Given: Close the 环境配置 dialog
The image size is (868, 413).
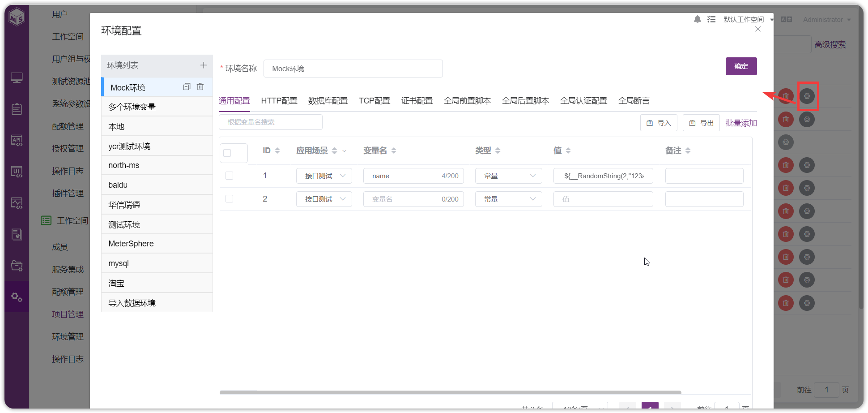Looking at the screenshot, I should [758, 29].
